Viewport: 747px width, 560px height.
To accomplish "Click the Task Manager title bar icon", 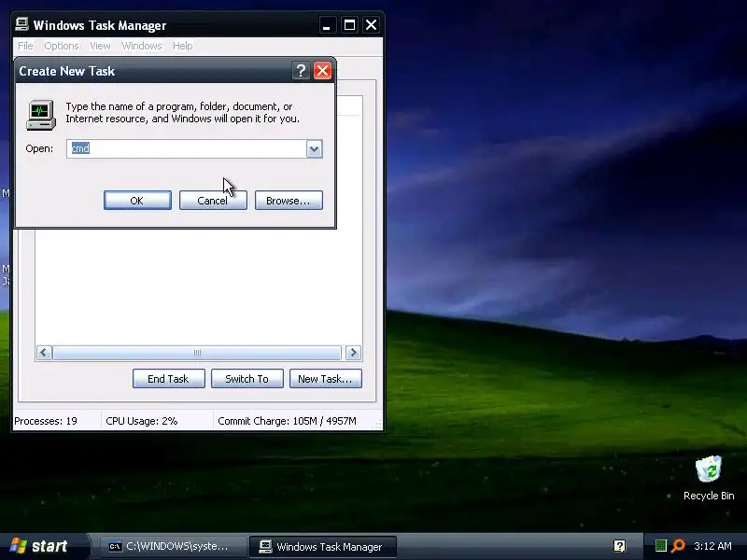I will tap(21, 24).
